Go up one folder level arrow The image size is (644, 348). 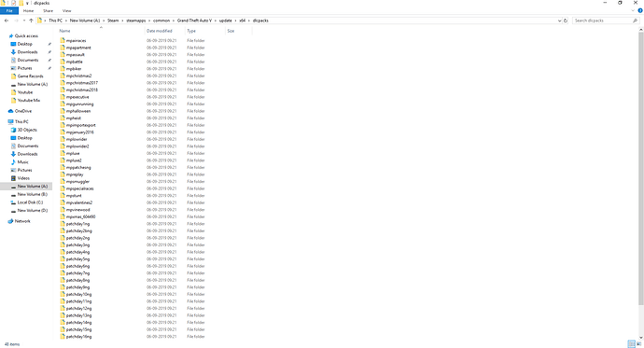tap(31, 21)
